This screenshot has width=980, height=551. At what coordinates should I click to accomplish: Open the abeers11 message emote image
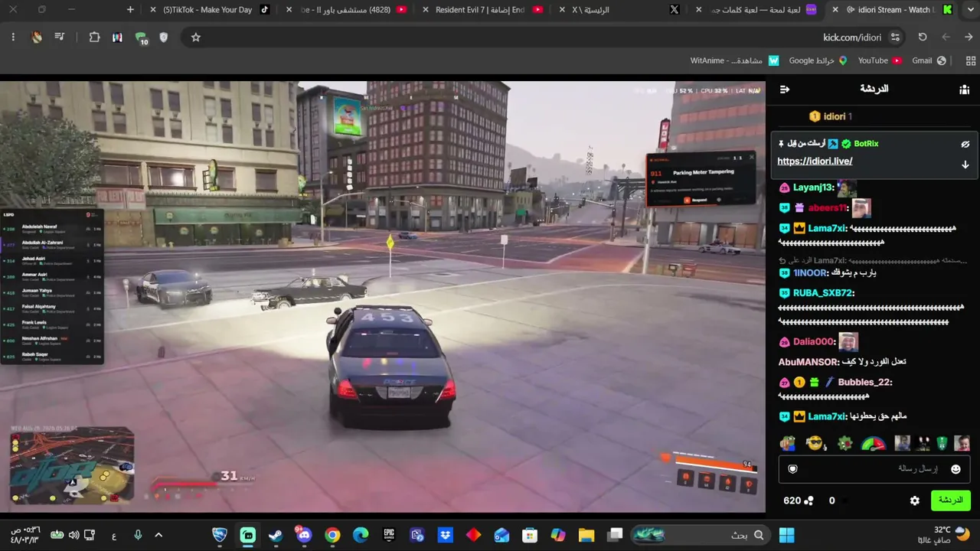(861, 208)
